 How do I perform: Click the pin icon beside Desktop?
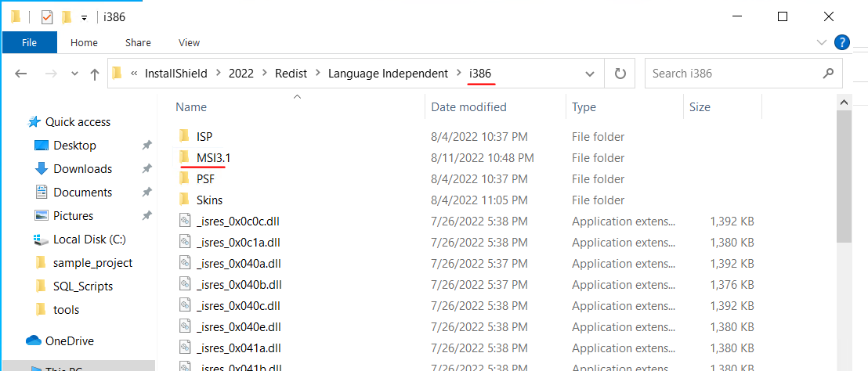click(x=146, y=146)
